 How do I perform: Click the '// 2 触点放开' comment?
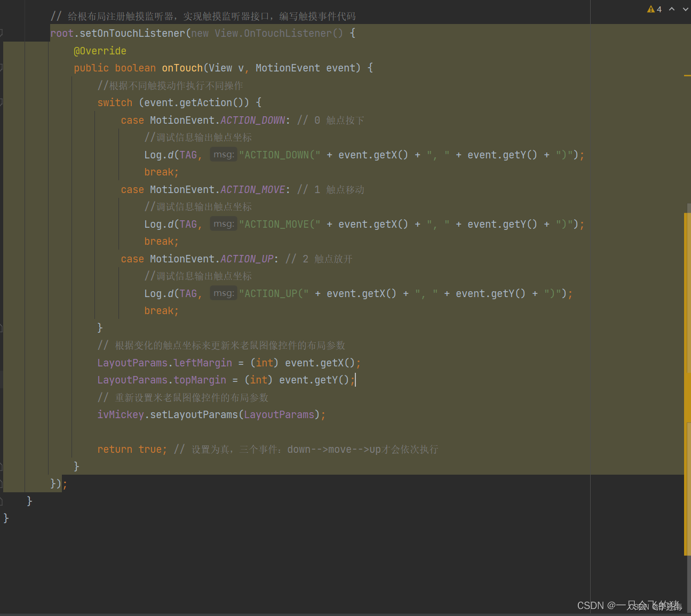319,259
